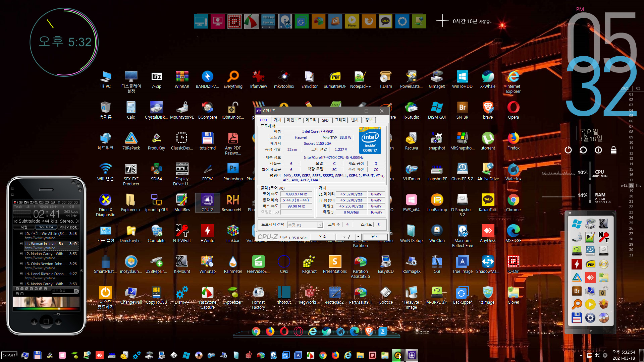This screenshot has height=362, width=644.
Task: Open the Photoshop desktop icon
Action: point(233,172)
